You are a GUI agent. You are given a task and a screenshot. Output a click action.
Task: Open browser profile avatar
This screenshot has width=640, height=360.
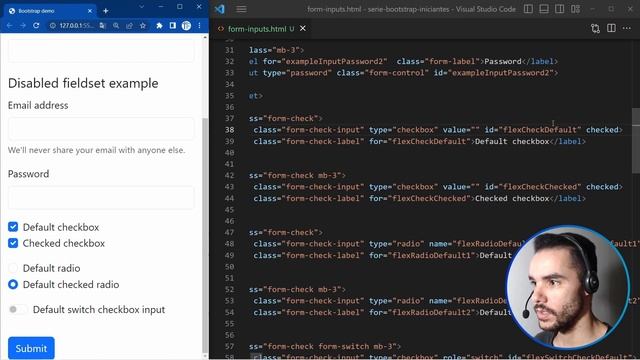(186, 25)
